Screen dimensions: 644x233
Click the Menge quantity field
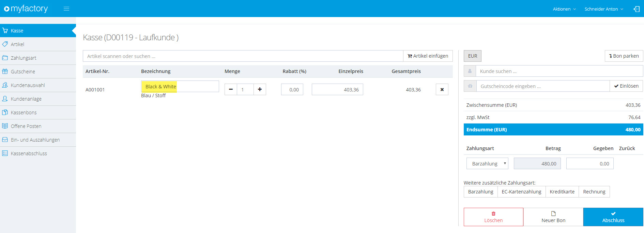[245, 89]
